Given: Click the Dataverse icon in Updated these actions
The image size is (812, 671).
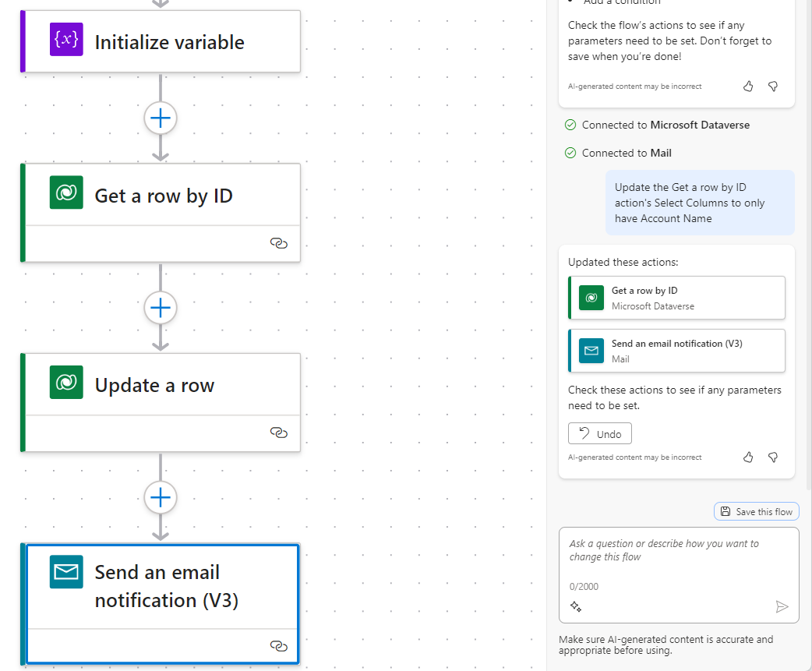Looking at the screenshot, I should tap(591, 297).
